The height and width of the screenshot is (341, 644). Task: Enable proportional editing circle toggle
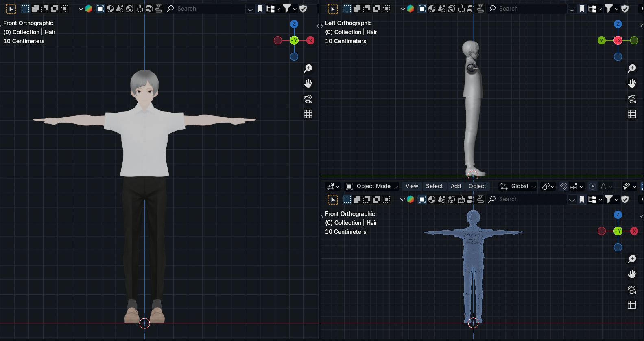coord(592,187)
